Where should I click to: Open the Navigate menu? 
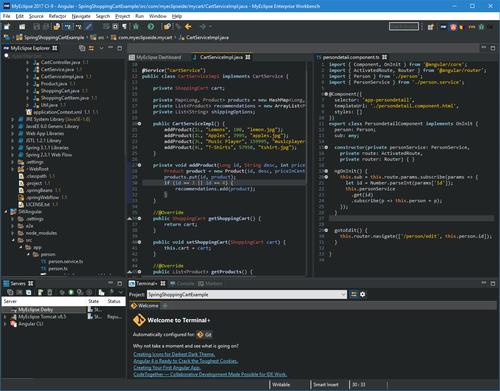81,16
